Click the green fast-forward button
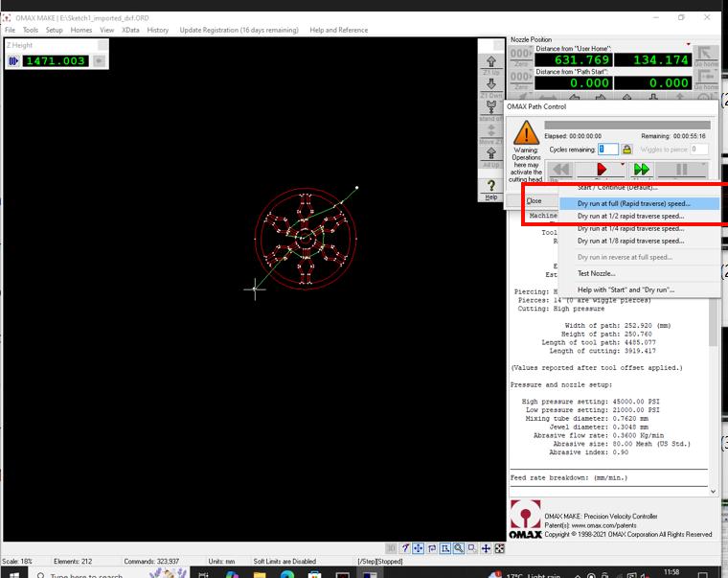Image resolution: width=728 pixels, height=578 pixels. (x=641, y=169)
